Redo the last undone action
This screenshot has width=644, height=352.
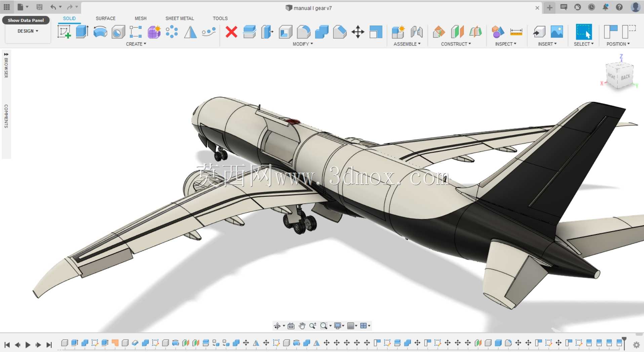click(x=70, y=7)
